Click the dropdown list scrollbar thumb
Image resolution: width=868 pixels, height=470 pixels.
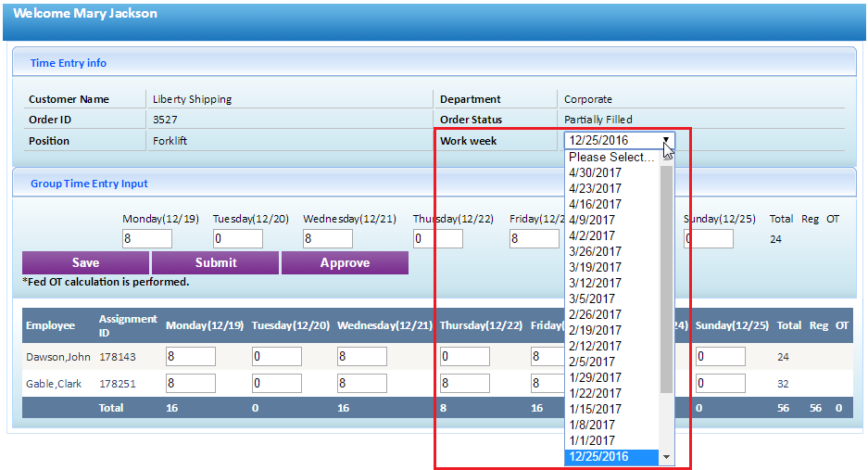pos(666,279)
